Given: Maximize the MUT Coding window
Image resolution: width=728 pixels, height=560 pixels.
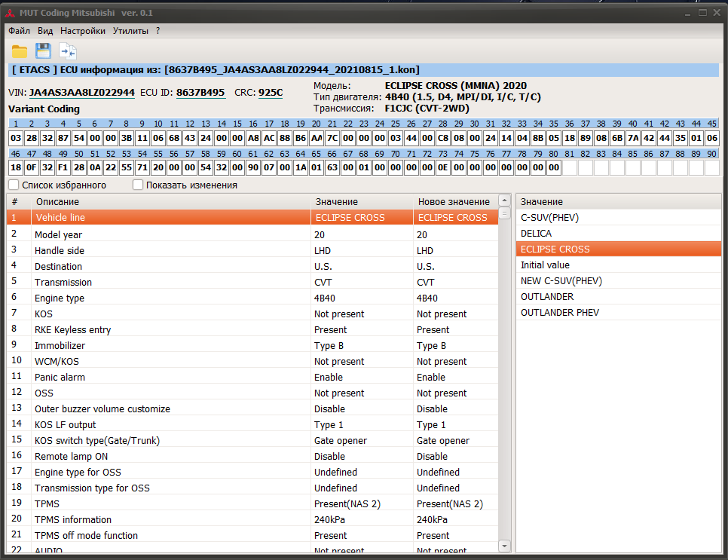Looking at the screenshot, I should pos(702,12).
